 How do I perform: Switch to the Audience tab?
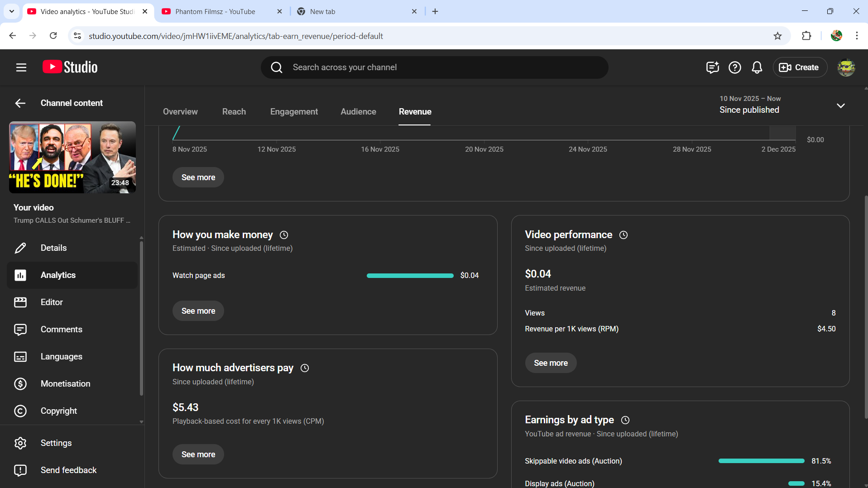(358, 112)
